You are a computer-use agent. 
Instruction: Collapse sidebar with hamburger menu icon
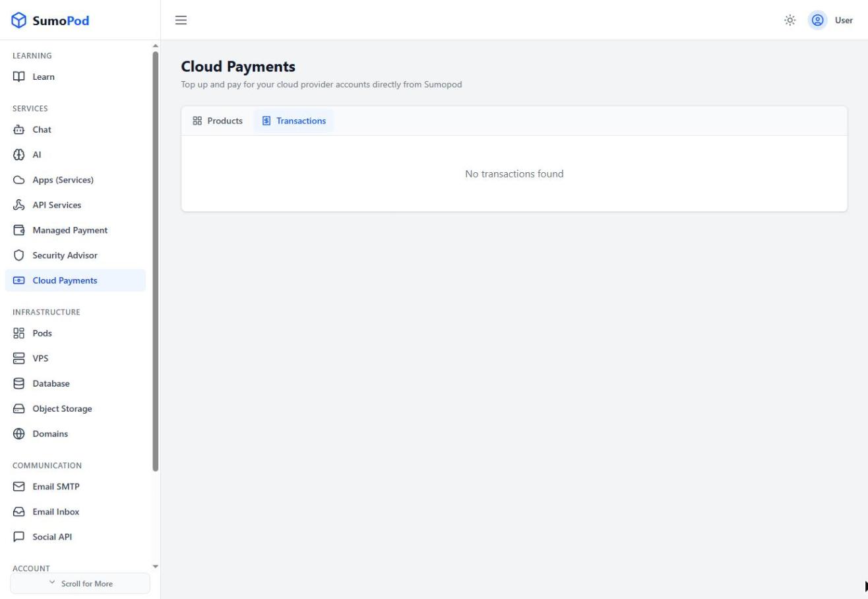(x=181, y=20)
